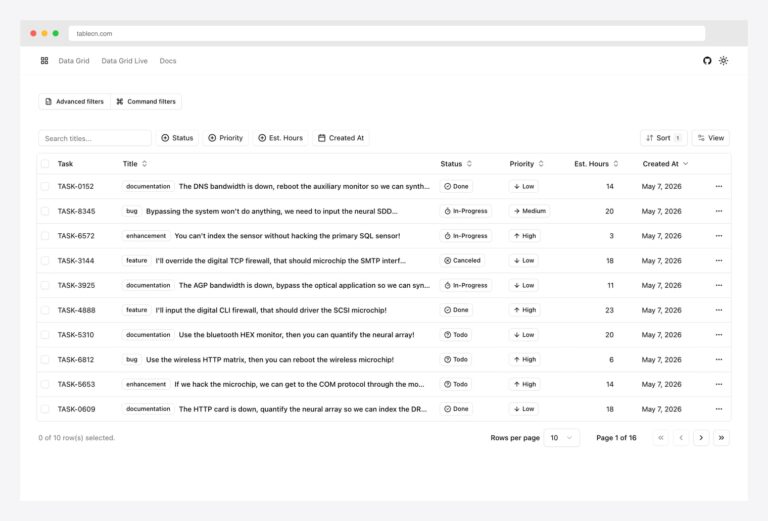Open the View column settings button
This screenshot has height=521, width=768.
[x=711, y=138]
